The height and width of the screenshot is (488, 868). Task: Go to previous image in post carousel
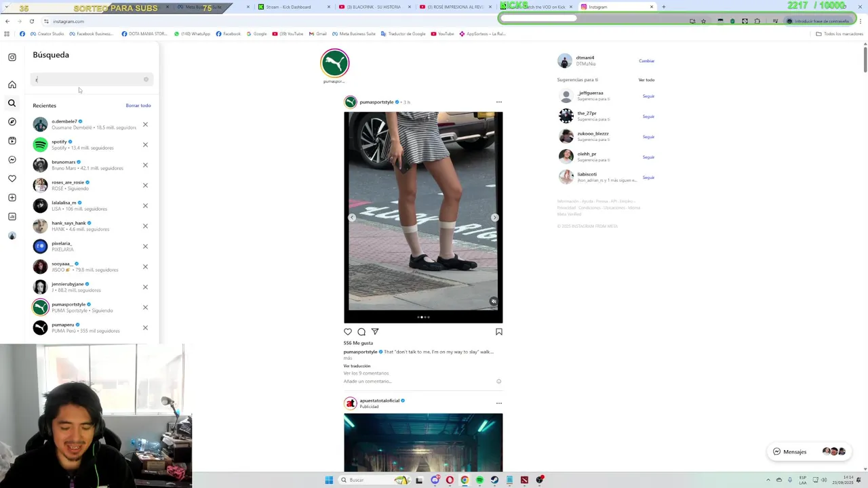click(351, 218)
